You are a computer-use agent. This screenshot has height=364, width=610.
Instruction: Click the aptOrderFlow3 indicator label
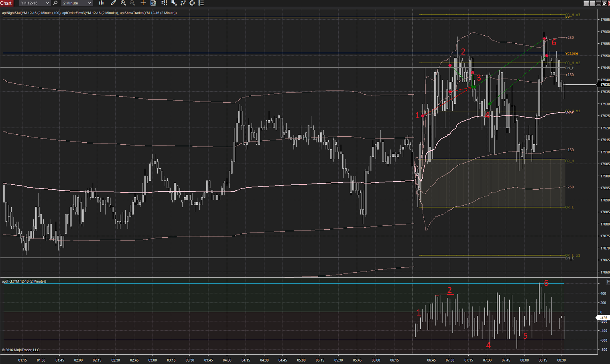tap(90, 13)
